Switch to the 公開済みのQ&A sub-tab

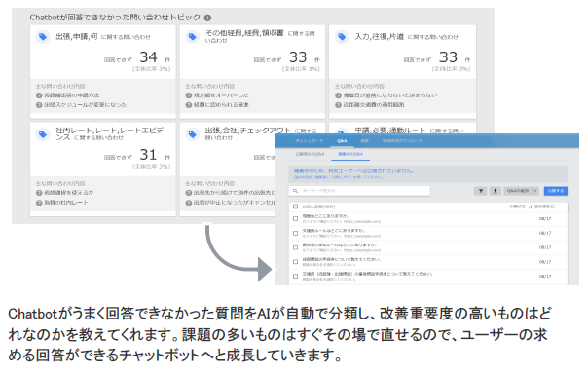(x=310, y=154)
